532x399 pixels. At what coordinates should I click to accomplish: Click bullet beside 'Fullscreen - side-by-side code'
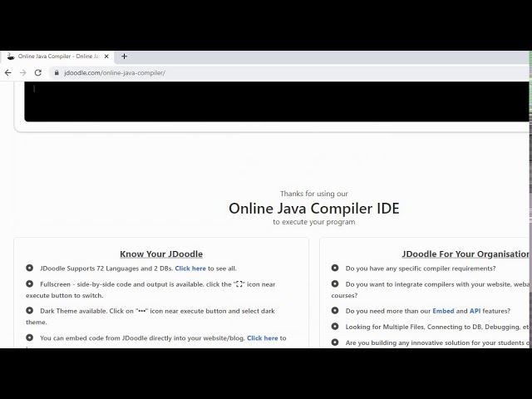pos(30,283)
